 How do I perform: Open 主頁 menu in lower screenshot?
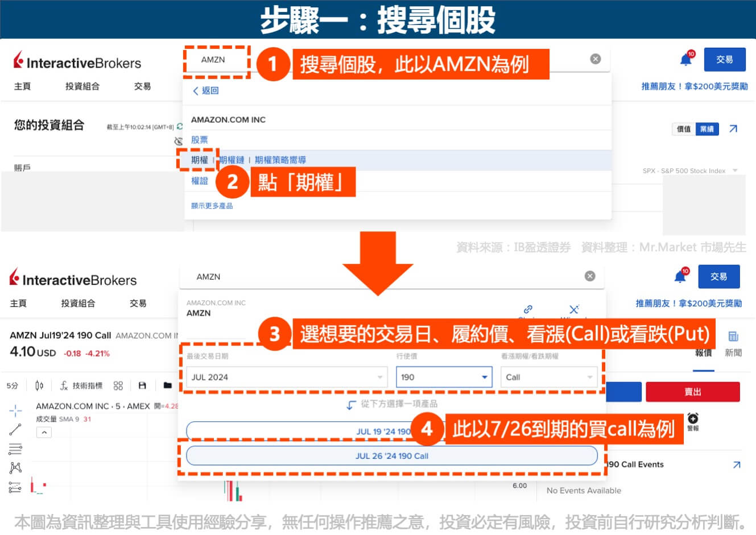coord(18,303)
